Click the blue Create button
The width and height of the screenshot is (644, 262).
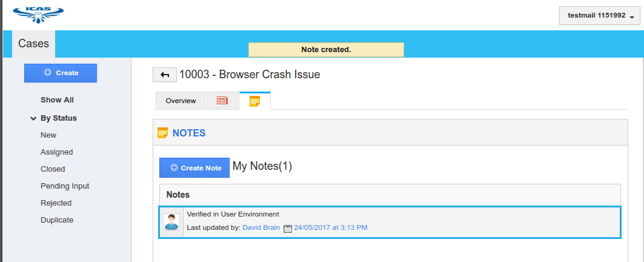(61, 73)
